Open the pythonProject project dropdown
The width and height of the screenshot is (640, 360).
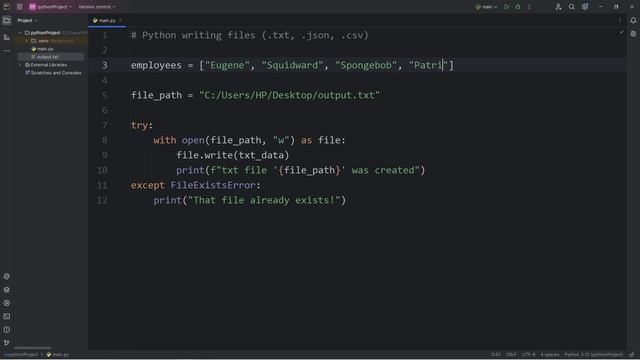(51, 7)
